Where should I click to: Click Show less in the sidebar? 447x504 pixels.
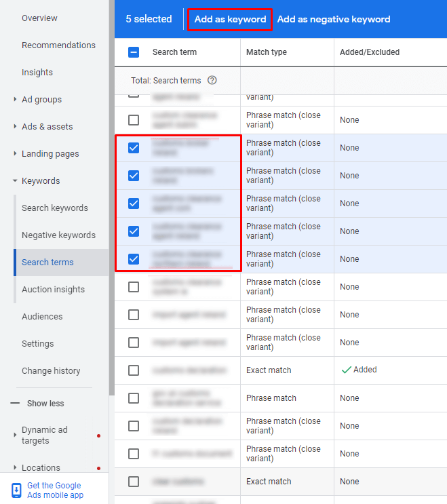[x=45, y=404]
